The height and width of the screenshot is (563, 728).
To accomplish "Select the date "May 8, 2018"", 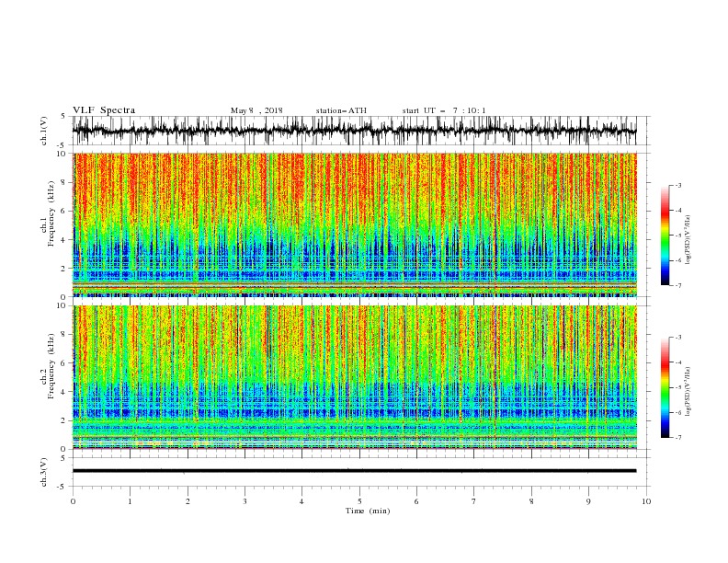I will (256, 110).
